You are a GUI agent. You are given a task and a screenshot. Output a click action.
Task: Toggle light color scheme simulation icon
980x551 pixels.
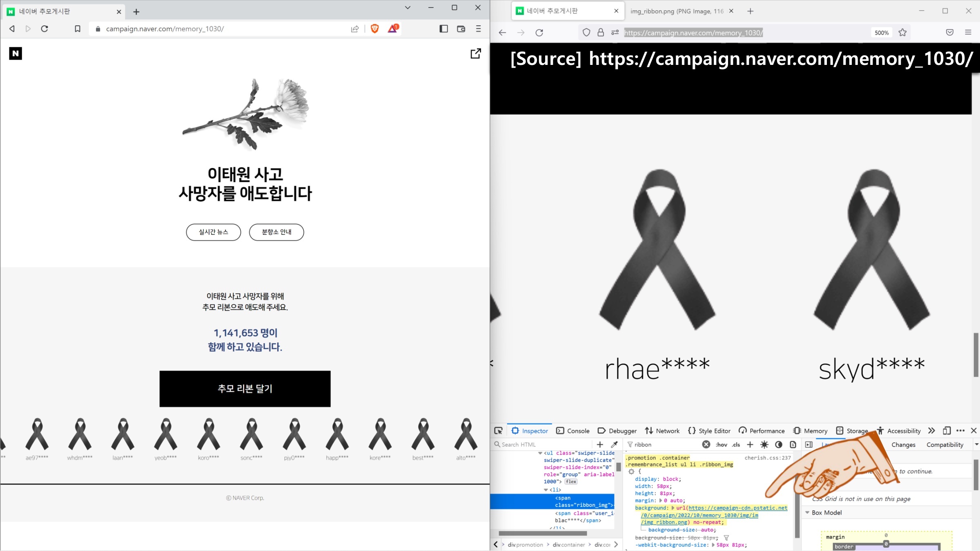click(764, 444)
